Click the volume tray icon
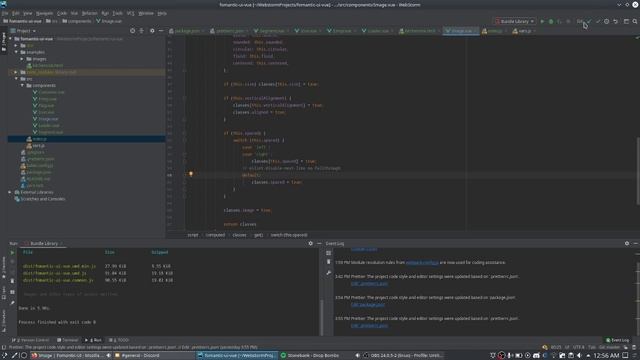The height and width of the screenshot is (360, 640). tap(579, 356)
